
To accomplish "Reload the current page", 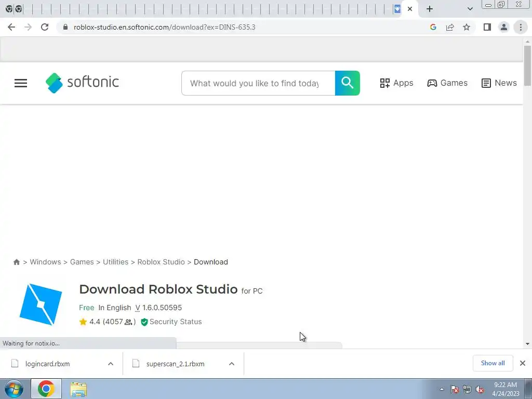I will coord(45,27).
